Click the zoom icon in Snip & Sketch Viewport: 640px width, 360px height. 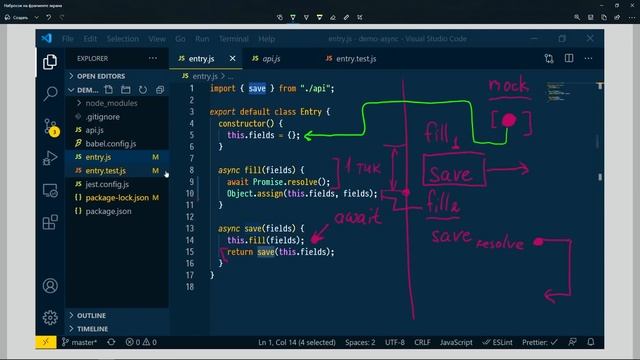pyautogui.click(x=577, y=17)
